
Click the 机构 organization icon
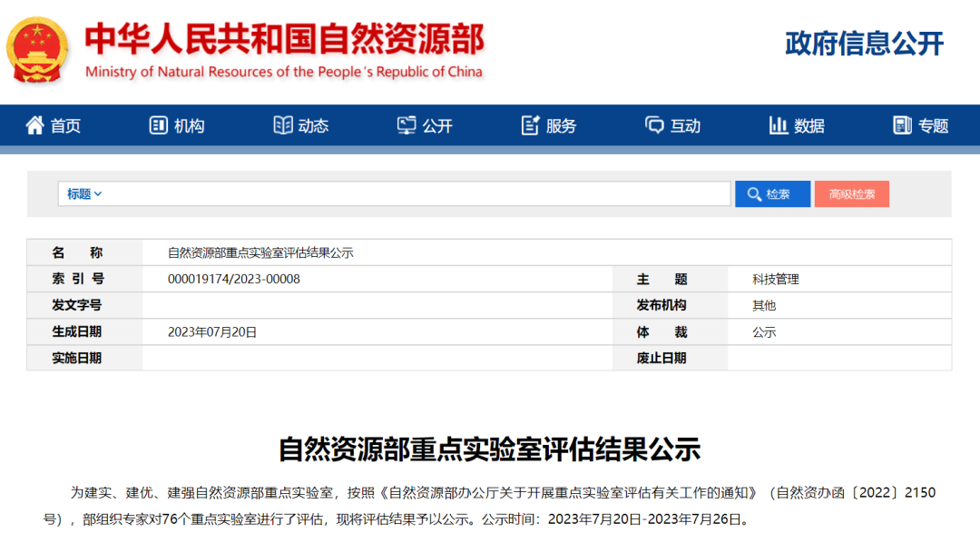(x=159, y=125)
